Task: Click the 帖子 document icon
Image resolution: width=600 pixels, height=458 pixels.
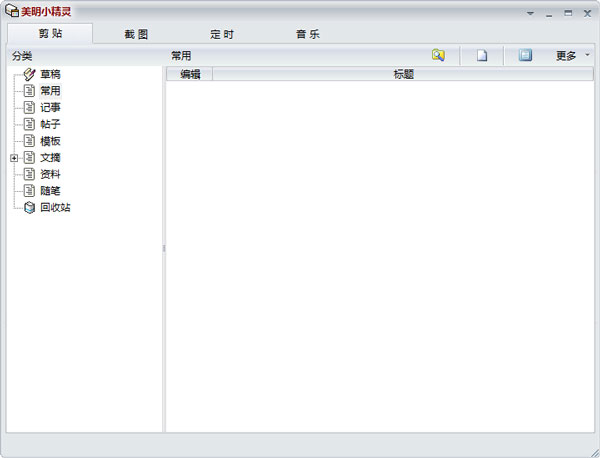Action: (x=29, y=124)
